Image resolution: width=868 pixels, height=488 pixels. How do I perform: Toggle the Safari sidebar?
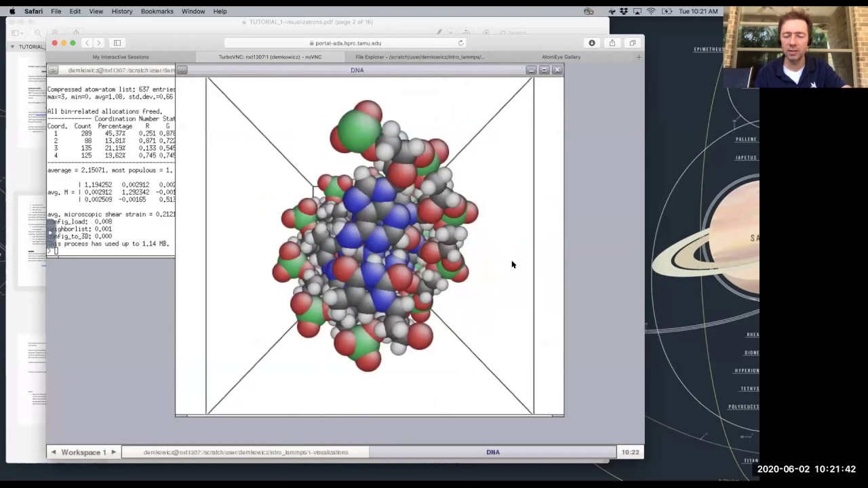117,43
